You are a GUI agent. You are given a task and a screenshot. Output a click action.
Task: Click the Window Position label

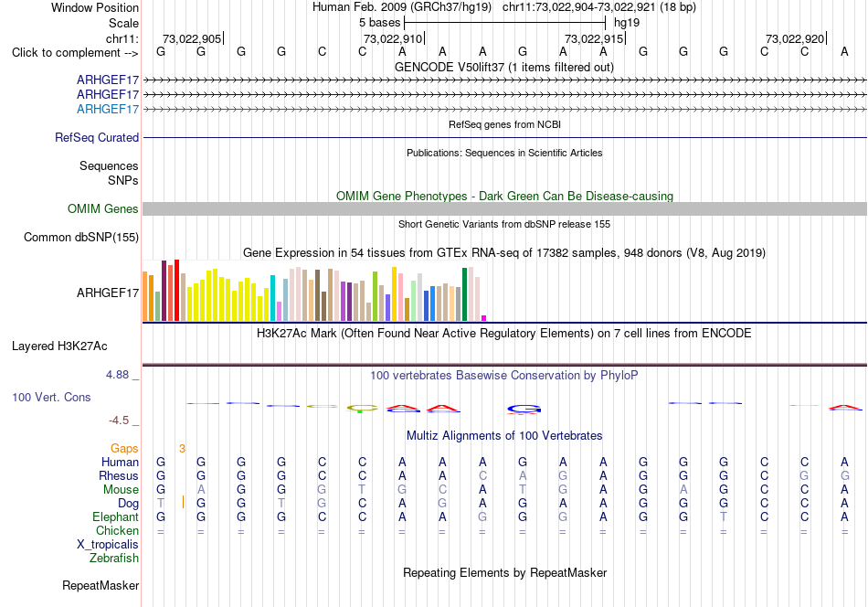pyautogui.click(x=95, y=7)
